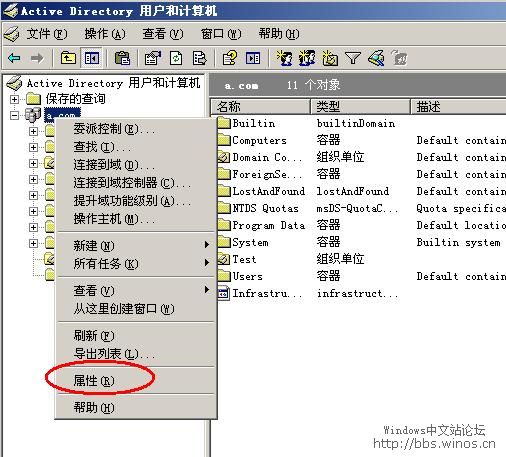Click the Properties toolbar icon
The width and height of the screenshot is (506, 457).
click(153, 58)
